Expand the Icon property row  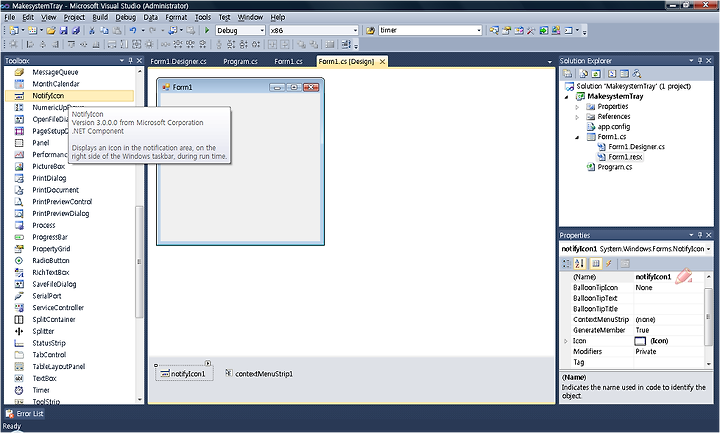pos(566,341)
